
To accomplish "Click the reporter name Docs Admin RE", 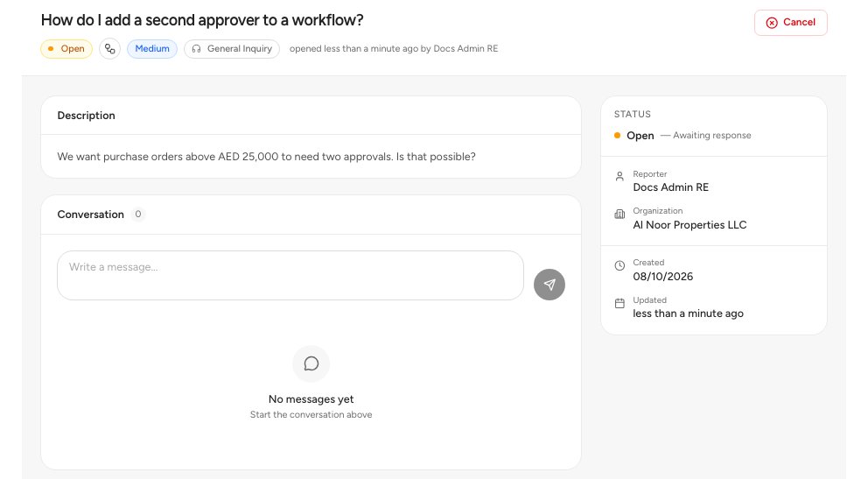I will [x=670, y=187].
